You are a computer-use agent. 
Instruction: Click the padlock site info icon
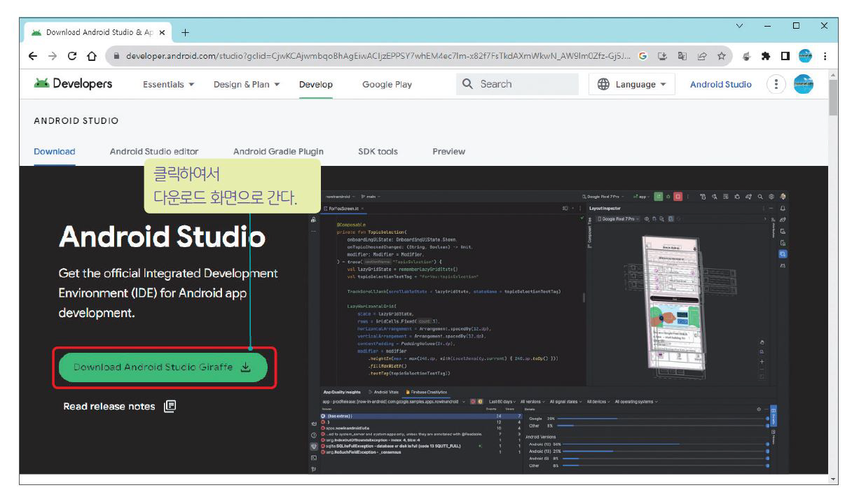[x=117, y=57]
